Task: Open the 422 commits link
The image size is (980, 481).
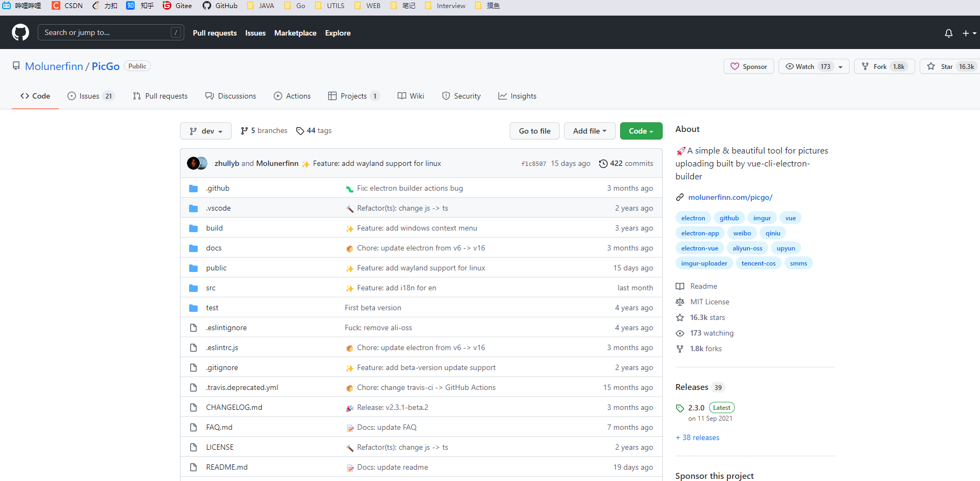Action: 626,164
